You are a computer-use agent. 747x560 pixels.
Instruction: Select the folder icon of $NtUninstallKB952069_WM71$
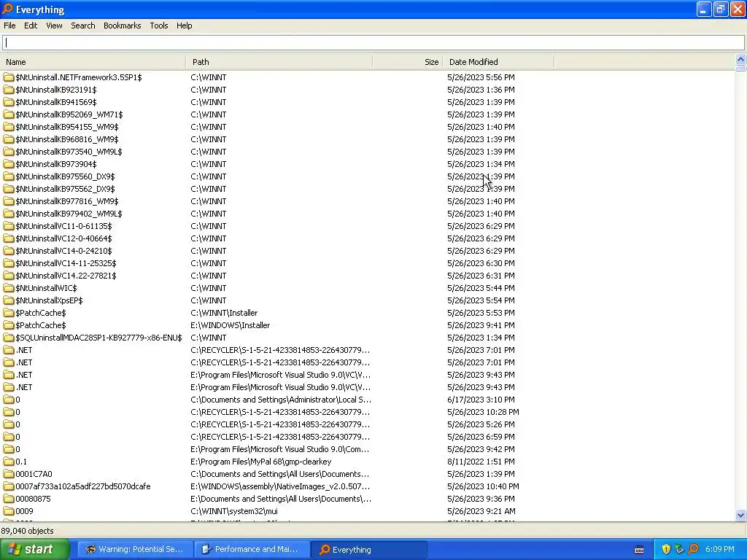tap(9, 114)
